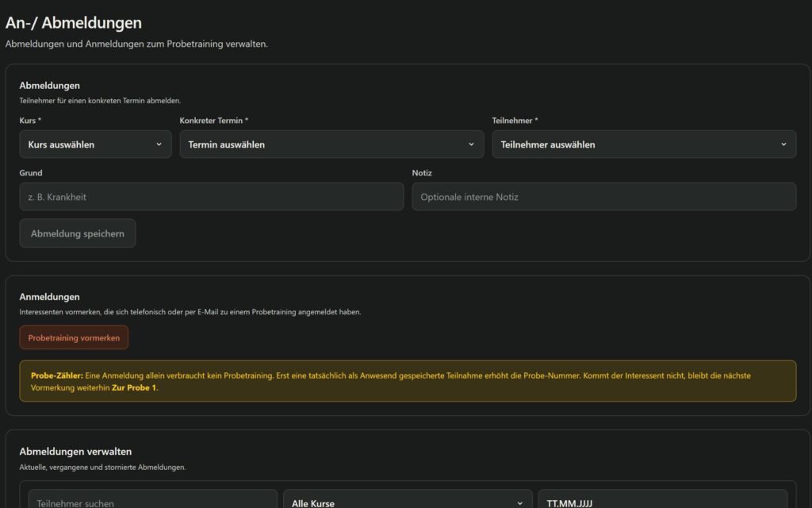
Task: Click 'Teilnehmer für einen konkreten Termin abmelden.' text
Action: (x=100, y=101)
